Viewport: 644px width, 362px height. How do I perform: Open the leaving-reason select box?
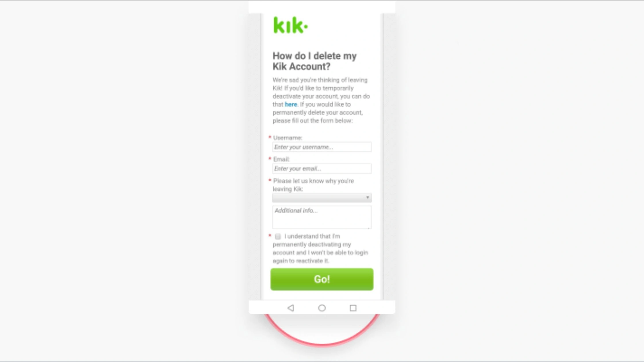[x=322, y=198]
